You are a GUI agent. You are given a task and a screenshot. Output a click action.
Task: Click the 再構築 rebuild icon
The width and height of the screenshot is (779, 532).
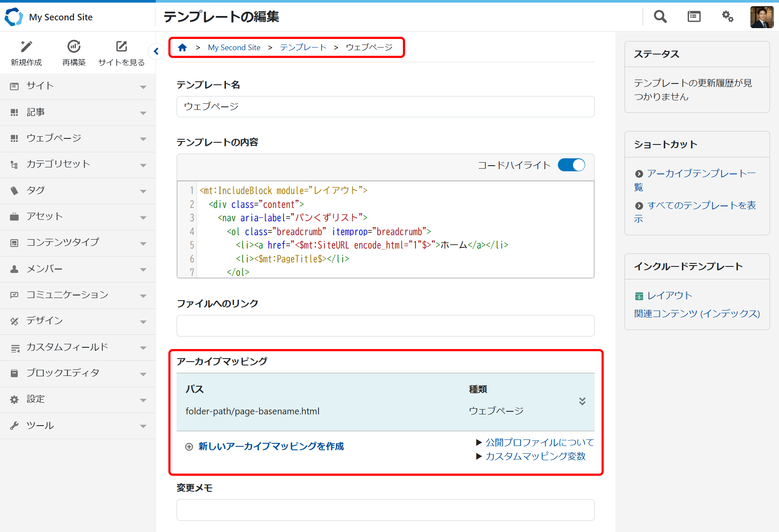74,47
